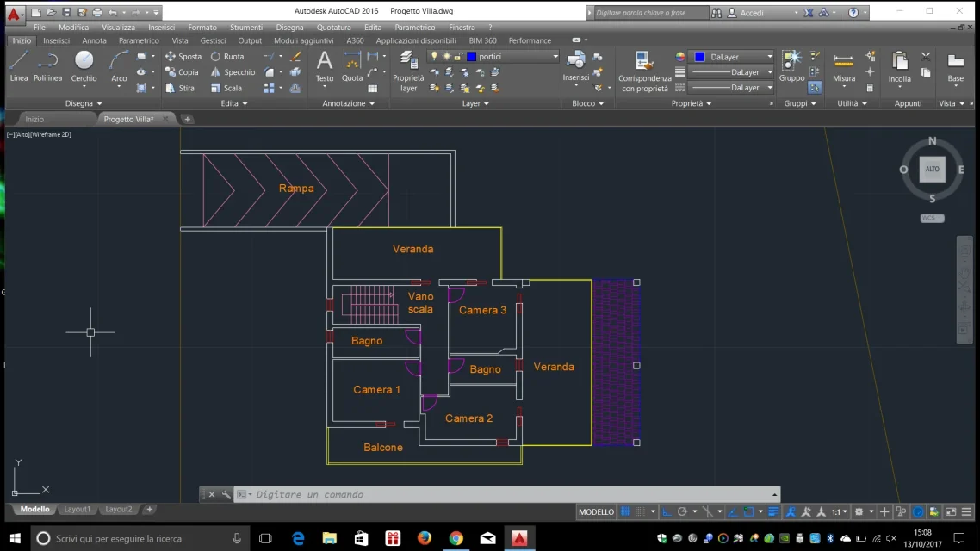Toggle ortho mode in status bar
Image resolution: width=980 pixels, height=551 pixels.
tap(667, 512)
